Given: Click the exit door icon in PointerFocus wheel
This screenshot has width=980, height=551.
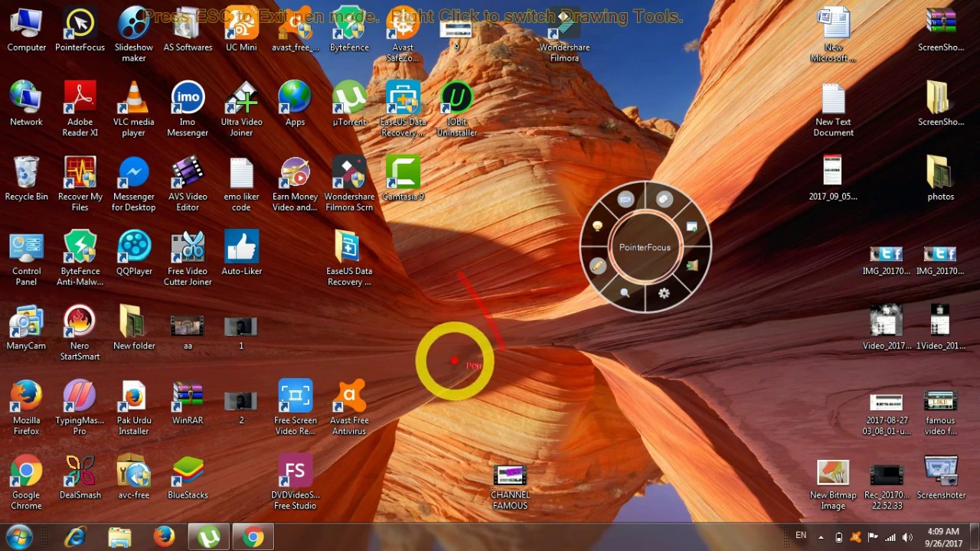Looking at the screenshot, I should click(692, 266).
